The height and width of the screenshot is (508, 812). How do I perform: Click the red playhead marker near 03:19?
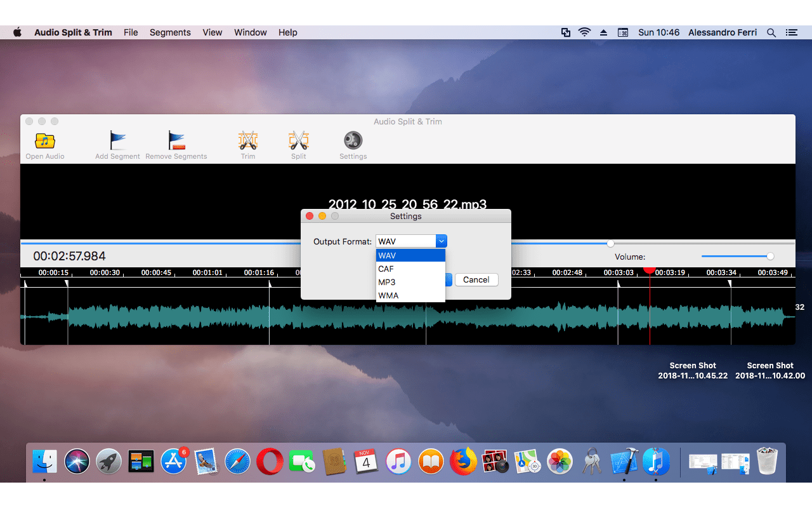pyautogui.click(x=650, y=271)
